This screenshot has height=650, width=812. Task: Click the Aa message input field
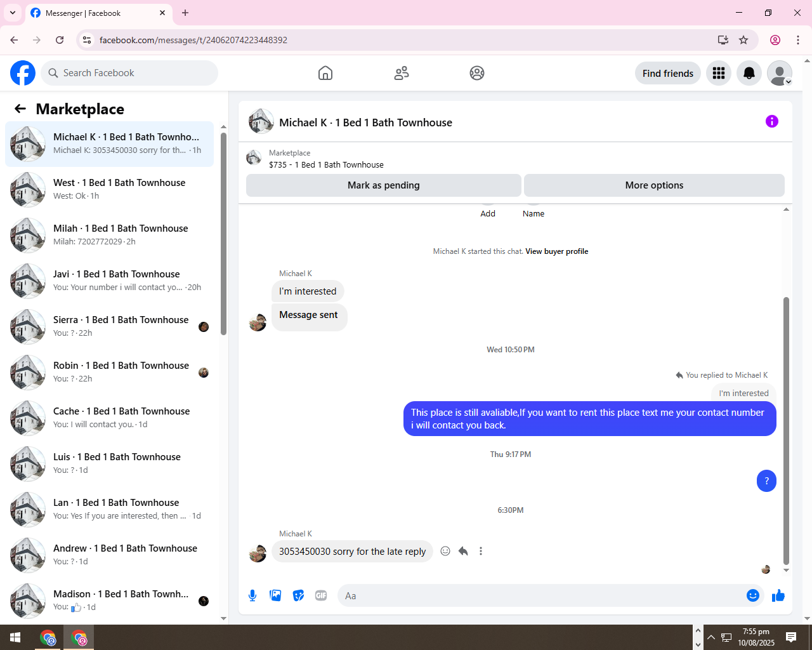tap(540, 595)
